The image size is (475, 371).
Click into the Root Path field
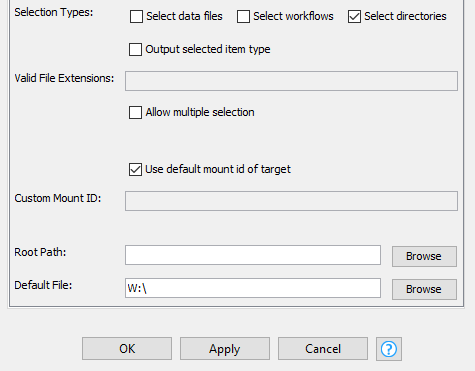(x=253, y=255)
